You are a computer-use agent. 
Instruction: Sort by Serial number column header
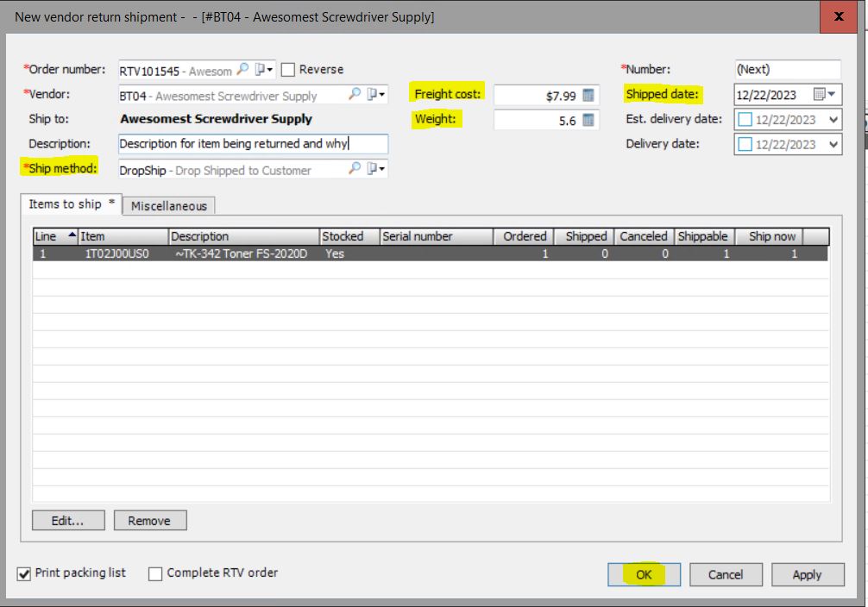(x=437, y=236)
